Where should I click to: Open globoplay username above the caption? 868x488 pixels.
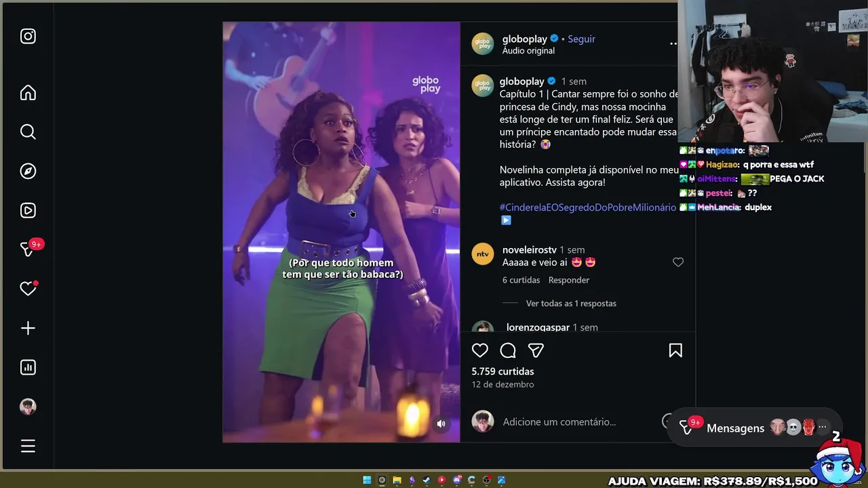click(x=521, y=81)
